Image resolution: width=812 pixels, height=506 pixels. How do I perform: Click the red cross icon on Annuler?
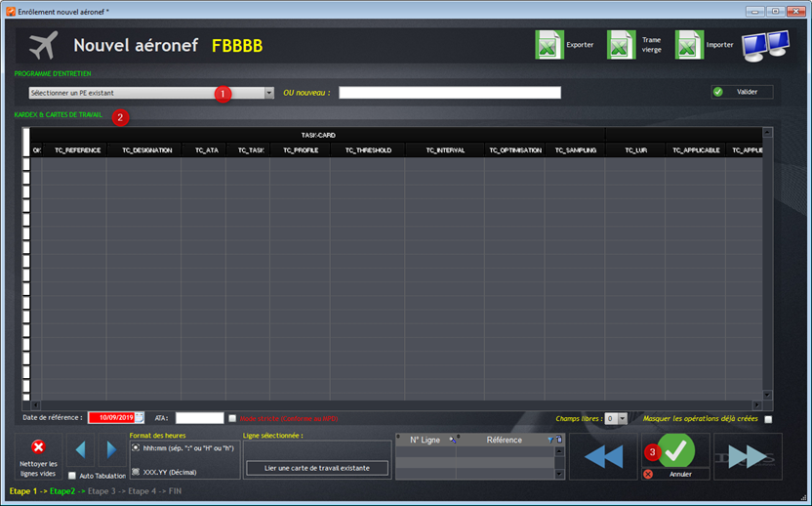(x=648, y=475)
